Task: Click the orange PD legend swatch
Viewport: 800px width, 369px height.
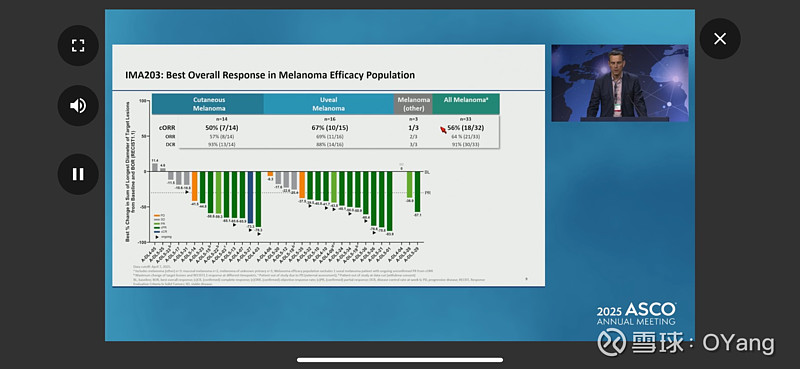Action: click(x=156, y=215)
